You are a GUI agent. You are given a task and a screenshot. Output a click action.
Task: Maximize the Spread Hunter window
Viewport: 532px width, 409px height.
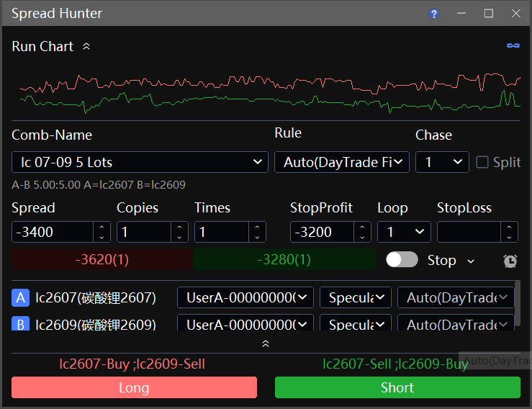(x=489, y=13)
